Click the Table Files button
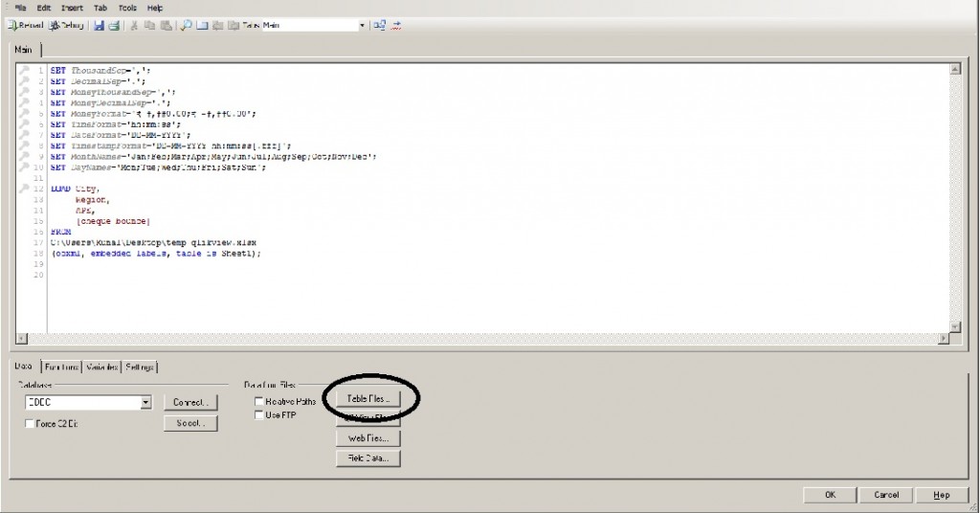 pyautogui.click(x=367, y=397)
